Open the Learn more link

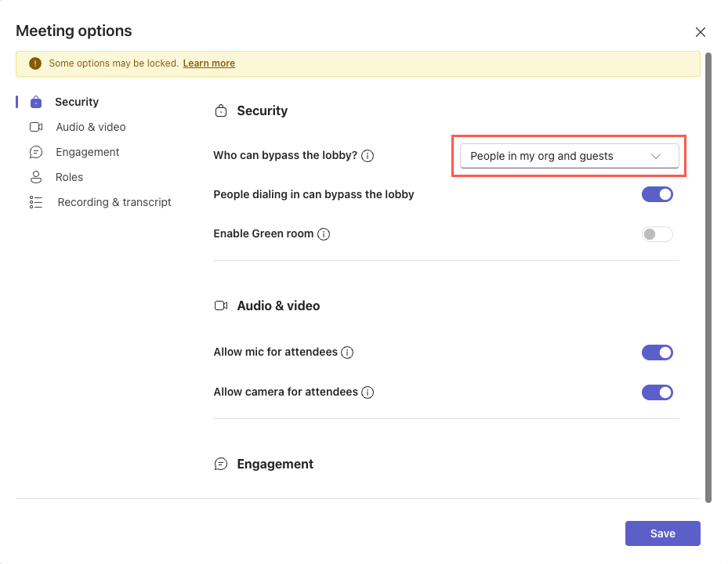(208, 63)
